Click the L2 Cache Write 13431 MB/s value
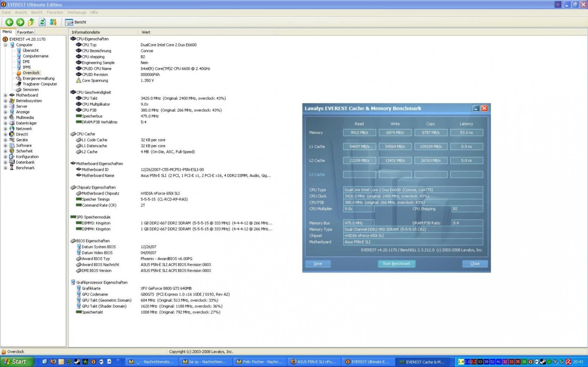This screenshot has width=588, height=367. click(395, 161)
